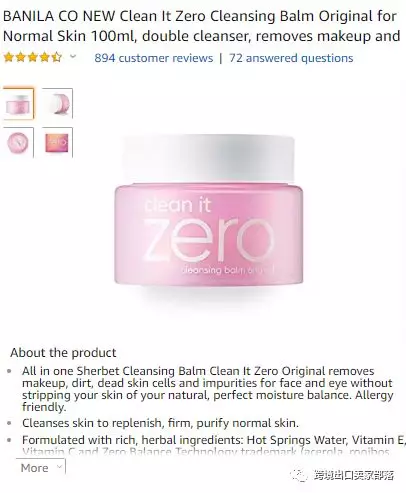
Task: Expand the More product details button
Action: [41, 468]
